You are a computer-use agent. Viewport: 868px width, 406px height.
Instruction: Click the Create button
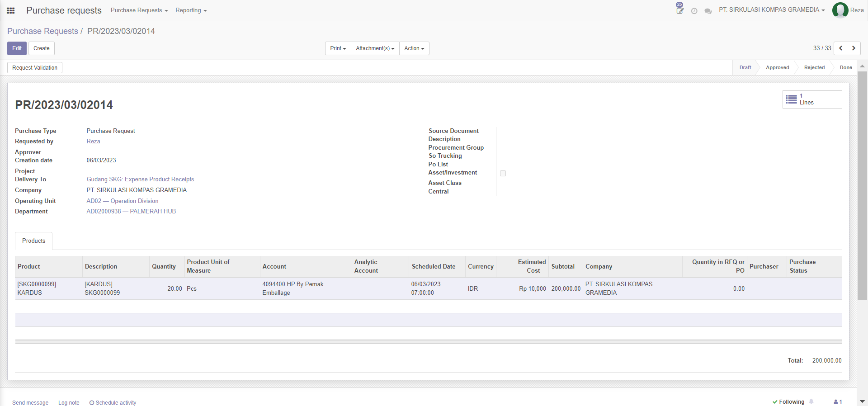[42, 48]
